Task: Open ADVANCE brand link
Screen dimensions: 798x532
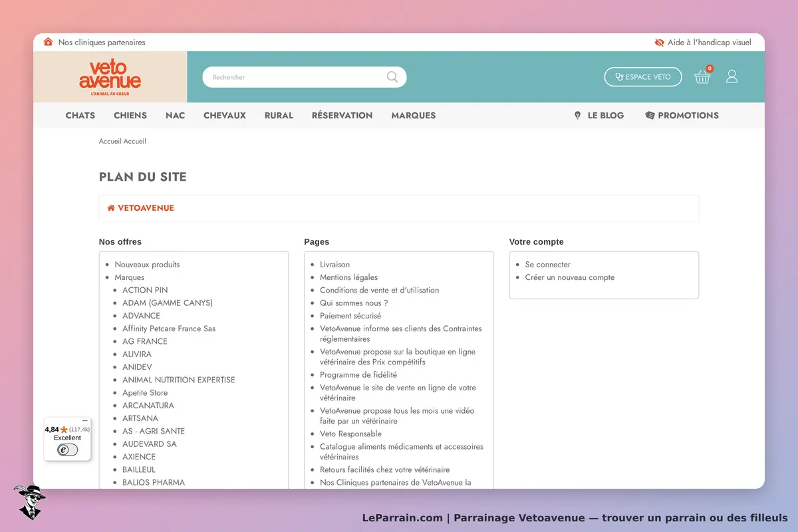Action: tap(141, 316)
